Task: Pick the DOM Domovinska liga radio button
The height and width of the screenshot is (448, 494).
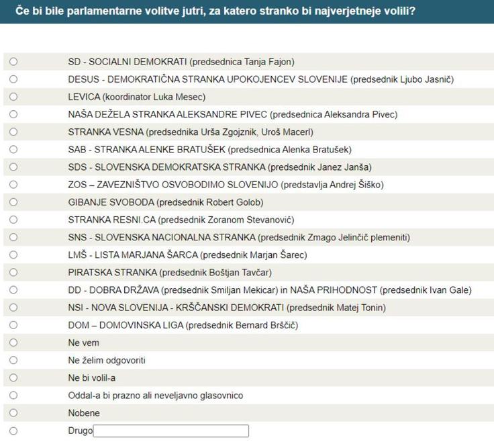Action: coord(13,324)
